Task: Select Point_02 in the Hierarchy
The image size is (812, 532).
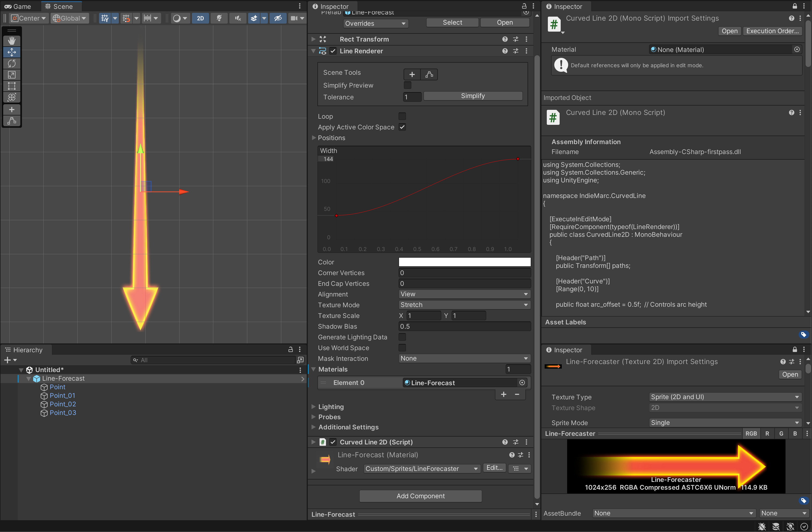Action: [x=63, y=404]
